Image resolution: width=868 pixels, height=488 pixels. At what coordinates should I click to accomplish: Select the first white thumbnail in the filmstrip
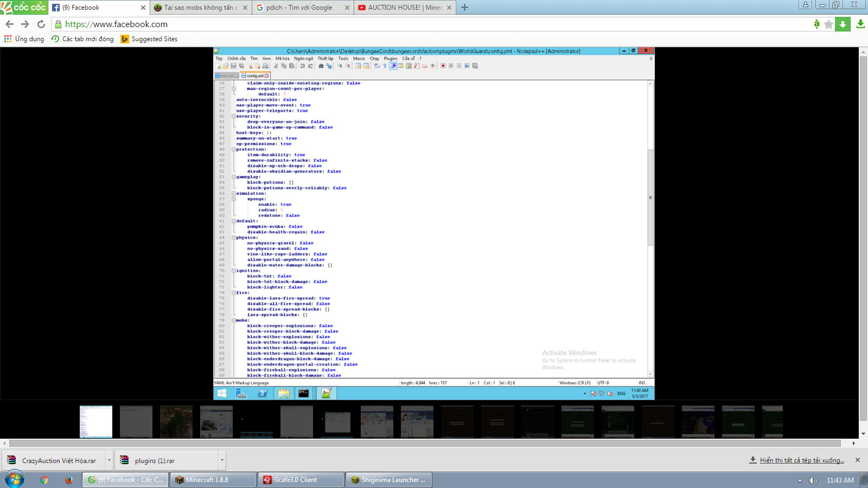click(96, 421)
